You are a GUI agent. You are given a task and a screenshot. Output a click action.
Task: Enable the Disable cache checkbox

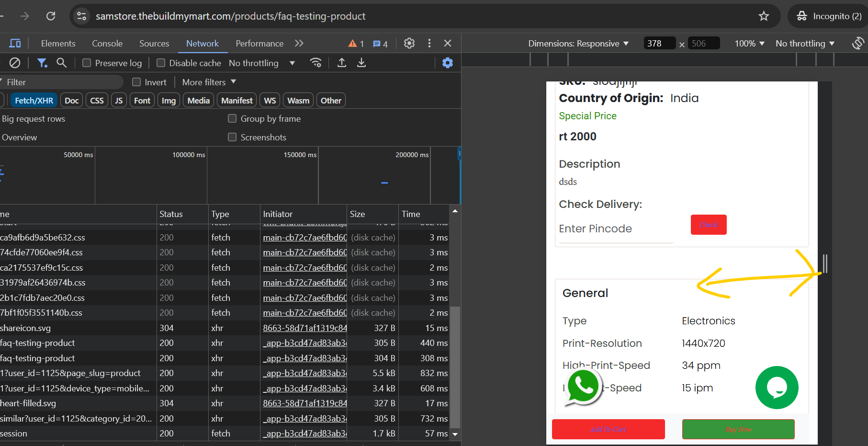(161, 63)
